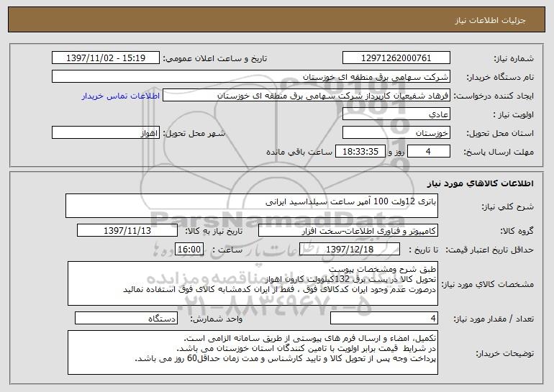Click the label واحد شمارش
The height and width of the screenshot is (392, 554).
[217, 319]
